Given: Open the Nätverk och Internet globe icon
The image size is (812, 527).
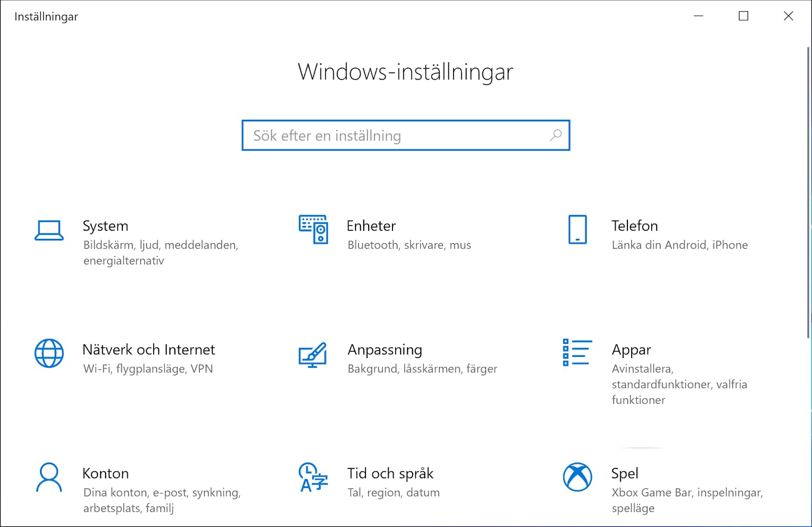Looking at the screenshot, I should (x=49, y=353).
